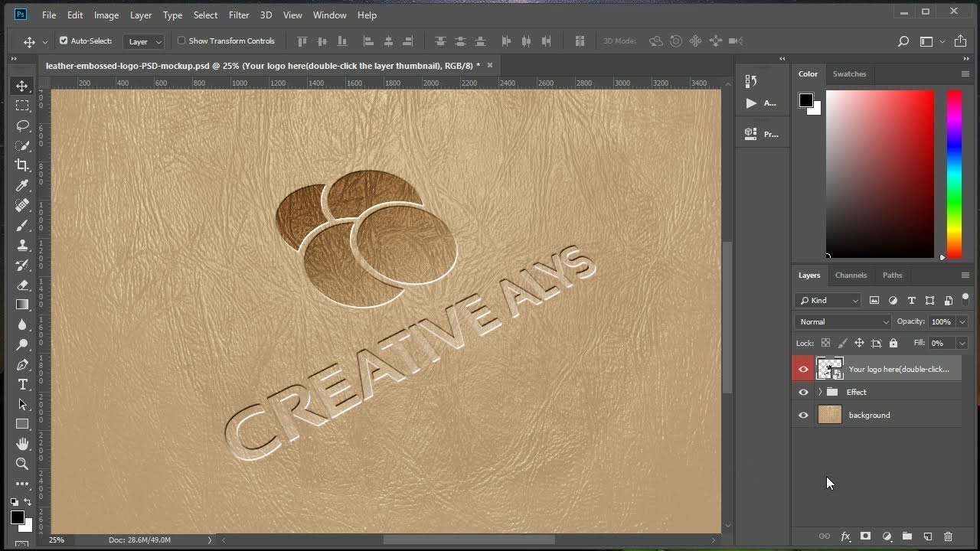This screenshot has height=551, width=980.
Task: Click the layer styles fx icon
Action: pos(846,536)
